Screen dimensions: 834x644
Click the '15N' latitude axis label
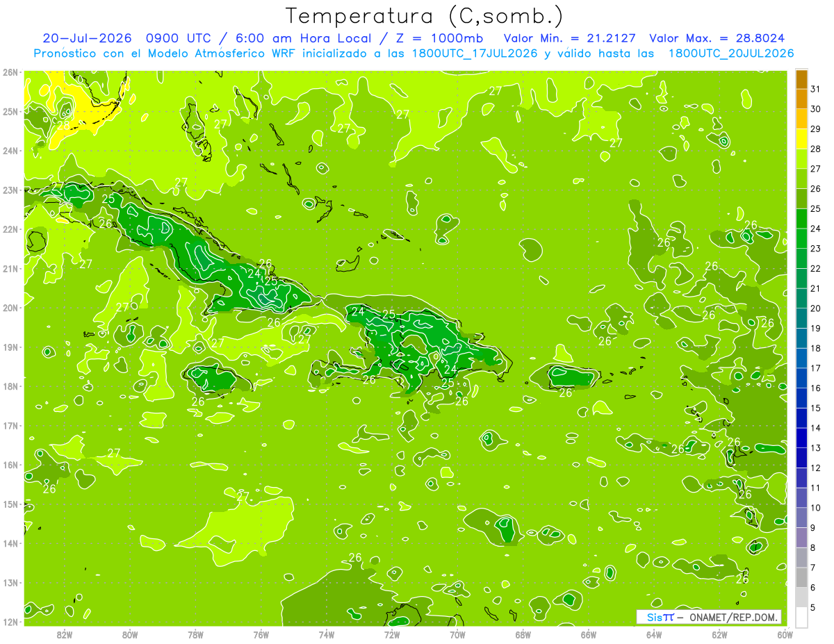10,504
